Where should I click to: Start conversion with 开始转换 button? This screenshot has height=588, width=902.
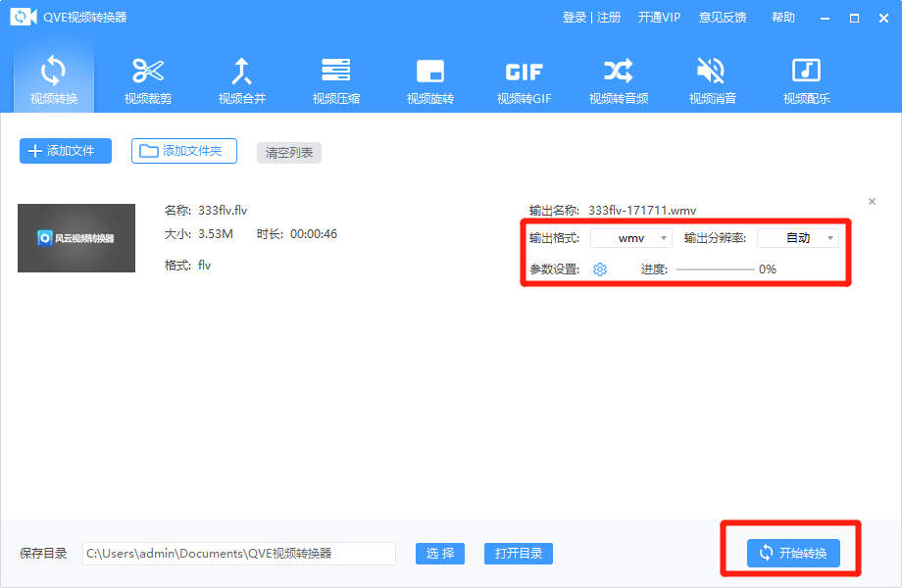[793, 553]
